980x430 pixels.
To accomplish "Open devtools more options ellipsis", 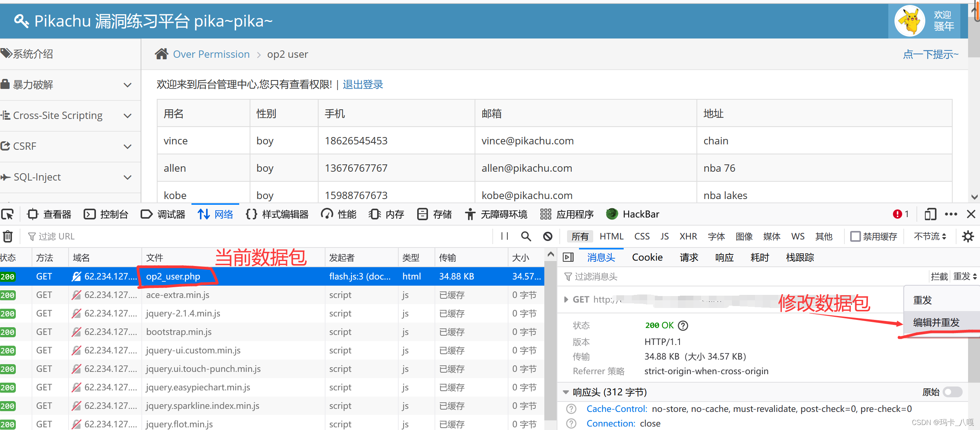I will pyautogui.click(x=951, y=214).
